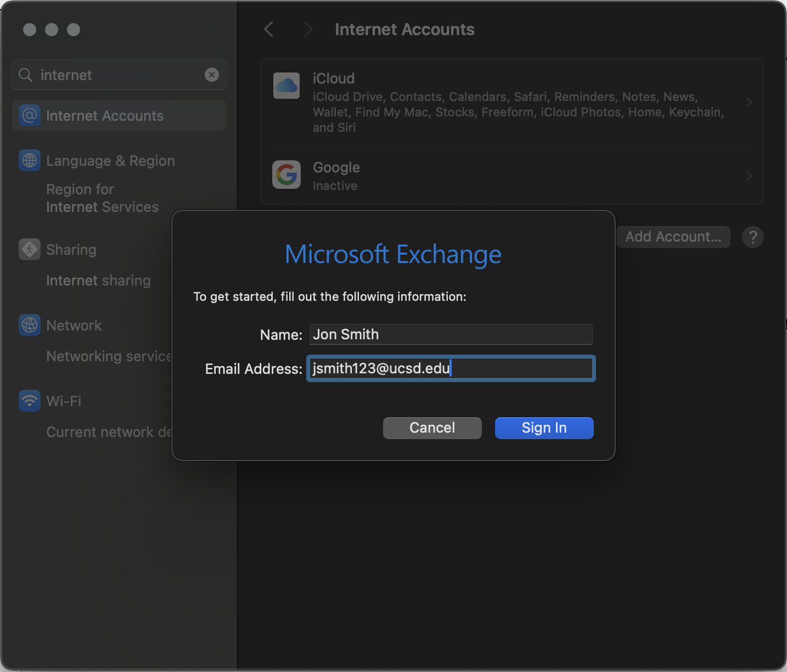787x672 pixels.
Task: Close the System Settings window
Action: click(x=30, y=30)
